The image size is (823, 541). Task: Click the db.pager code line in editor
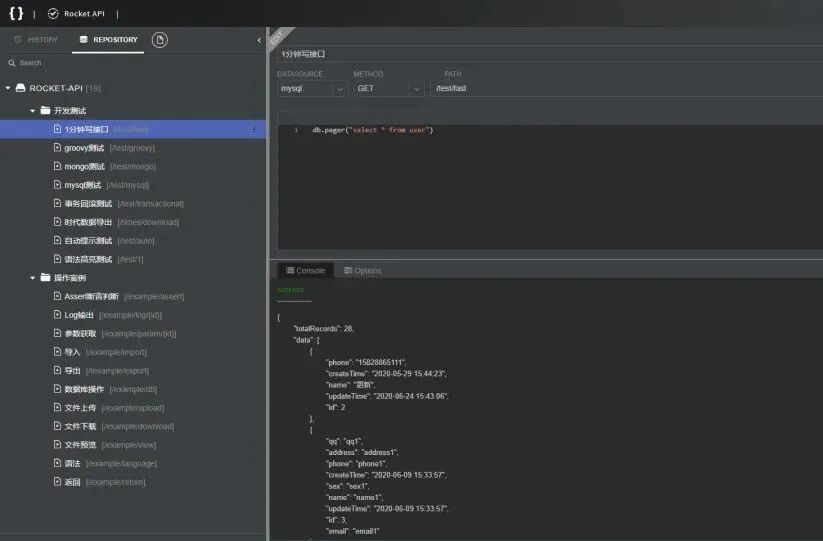tap(373, 130)
